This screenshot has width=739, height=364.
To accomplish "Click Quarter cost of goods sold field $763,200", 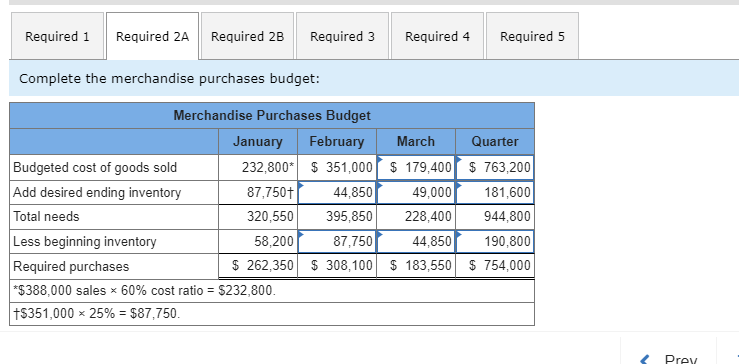I will coord(495,167).
